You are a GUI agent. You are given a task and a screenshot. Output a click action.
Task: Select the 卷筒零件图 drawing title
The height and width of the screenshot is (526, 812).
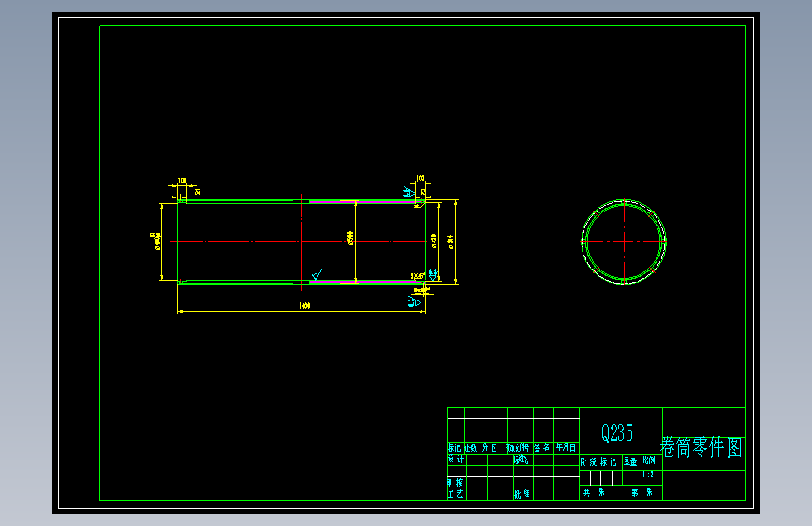coord(701,447)
